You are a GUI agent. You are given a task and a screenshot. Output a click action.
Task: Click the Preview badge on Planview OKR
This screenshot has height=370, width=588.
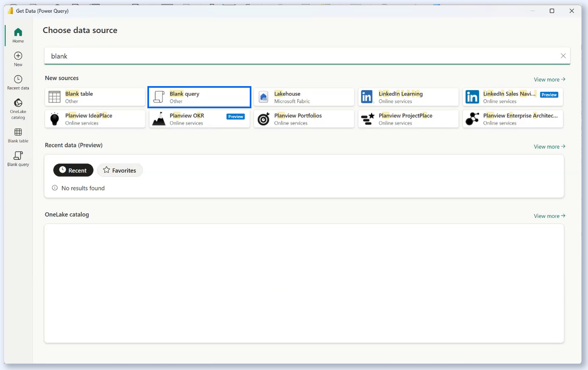[235, 116]
